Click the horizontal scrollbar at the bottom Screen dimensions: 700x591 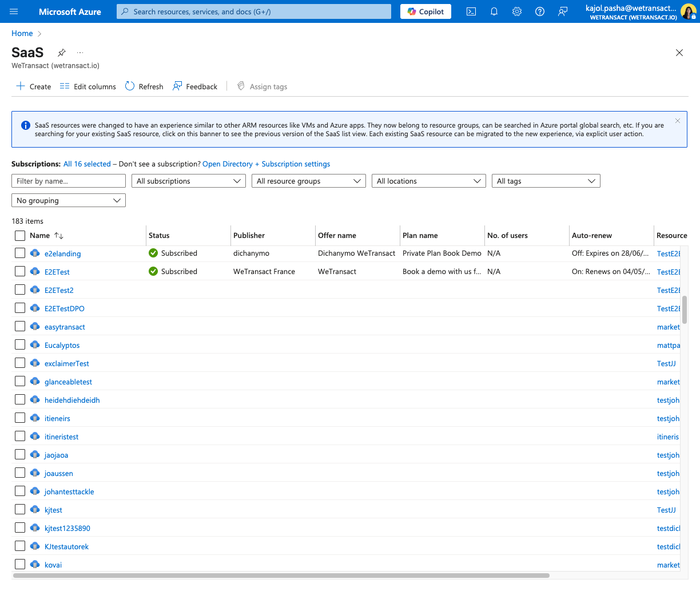pyautogui.click(x=281, y=576)
